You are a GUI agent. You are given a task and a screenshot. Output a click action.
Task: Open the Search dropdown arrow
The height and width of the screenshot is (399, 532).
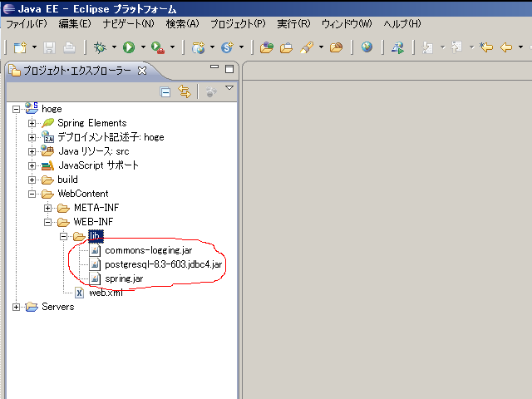pyautogui.click(x=321, y=47)
